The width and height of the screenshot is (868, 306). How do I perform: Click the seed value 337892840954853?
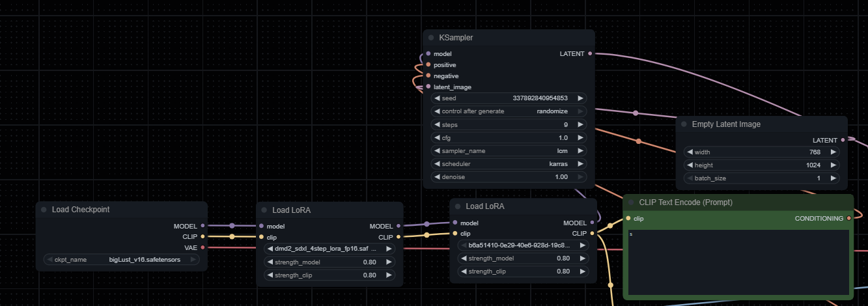540,98
